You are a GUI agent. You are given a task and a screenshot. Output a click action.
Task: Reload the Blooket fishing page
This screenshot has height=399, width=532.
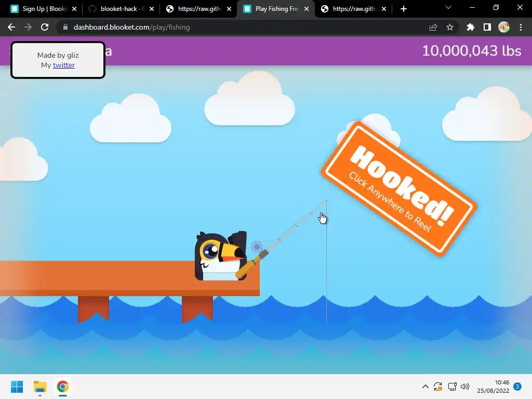[x=45, y=27]
